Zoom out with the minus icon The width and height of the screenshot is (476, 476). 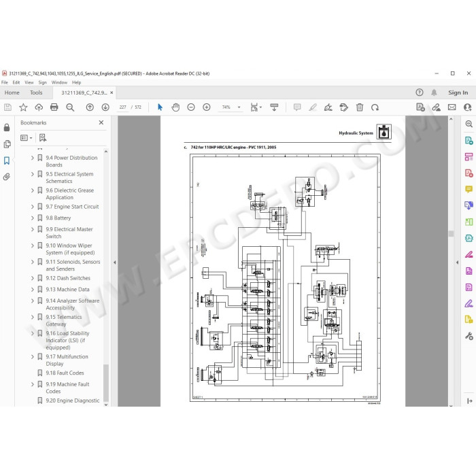[191, 107]
